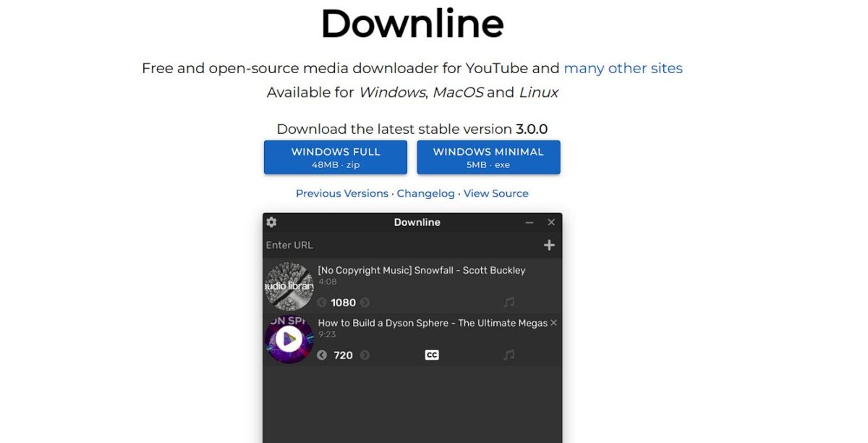Open the View Source link

tap(496, 193)
